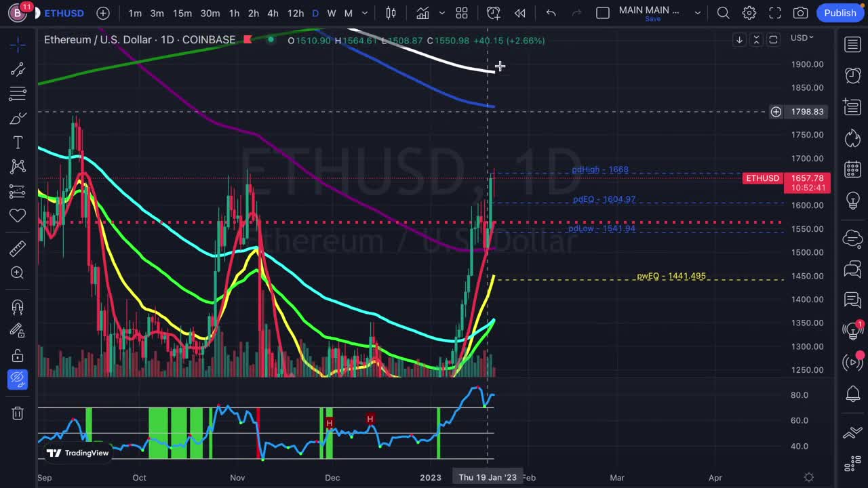868x488 pixels.
Task: Redo the chart action
Action: point(576,13)
